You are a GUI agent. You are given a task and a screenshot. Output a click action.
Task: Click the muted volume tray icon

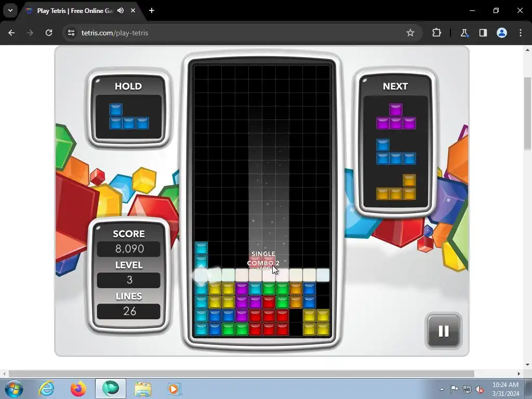(x=480, y=390)
